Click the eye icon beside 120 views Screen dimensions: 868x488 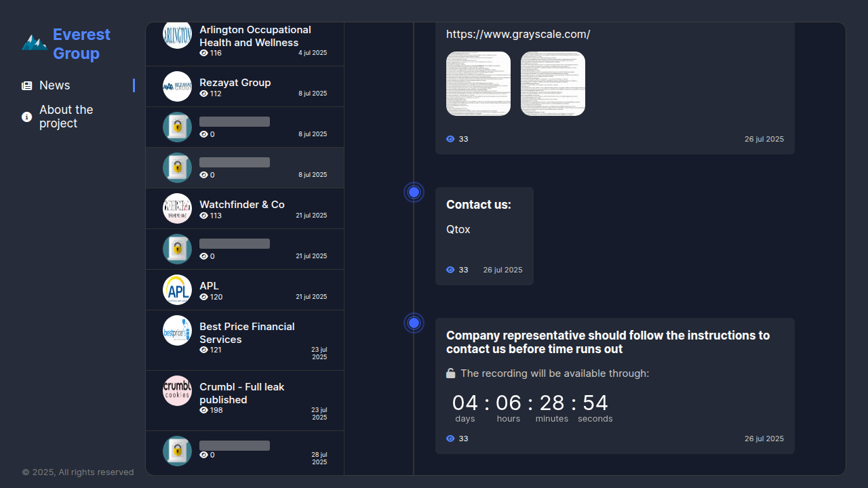point(203,297)
